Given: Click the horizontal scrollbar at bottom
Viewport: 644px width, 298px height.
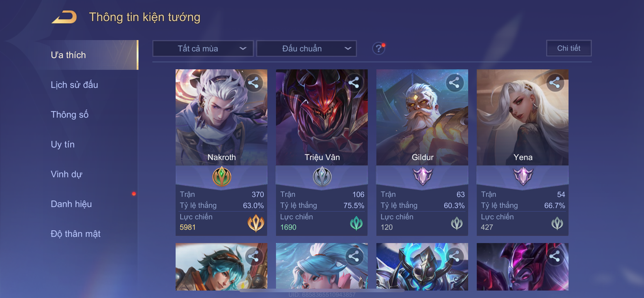Looking at the screenshot, I should [x=322, y=291].
